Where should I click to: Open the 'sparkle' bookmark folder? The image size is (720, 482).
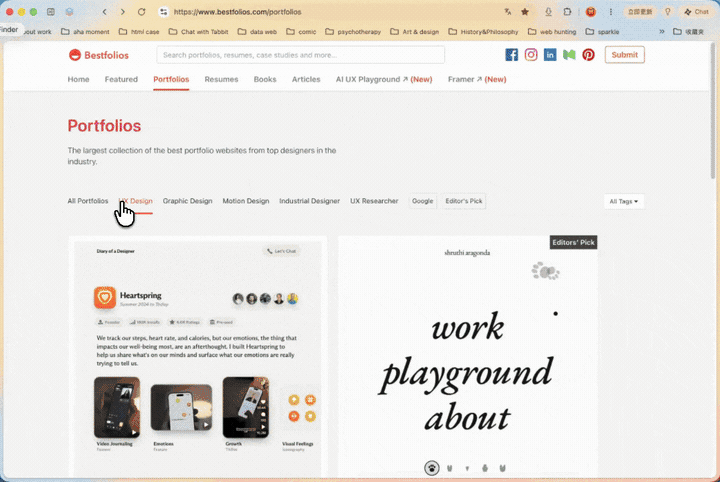(x=602, y=32)
